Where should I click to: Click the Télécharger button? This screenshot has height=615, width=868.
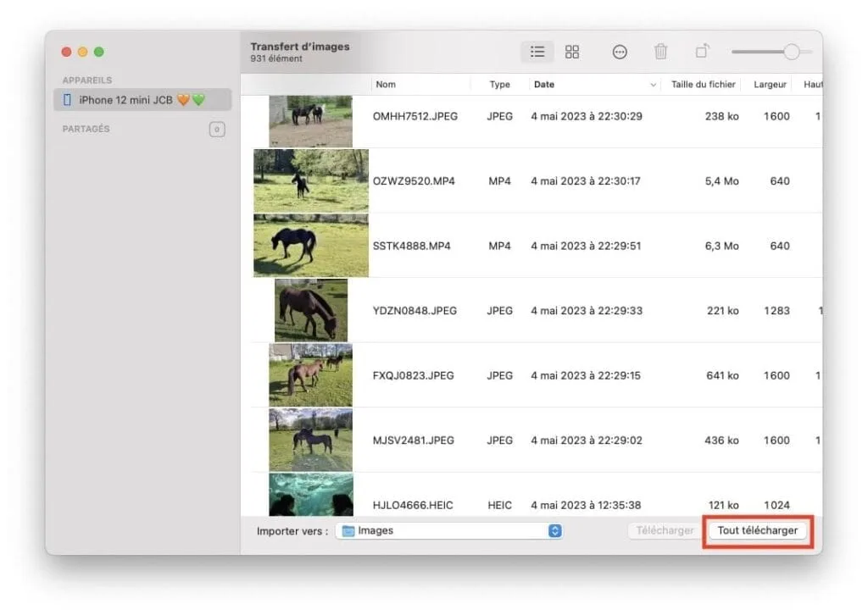[665, 531]
